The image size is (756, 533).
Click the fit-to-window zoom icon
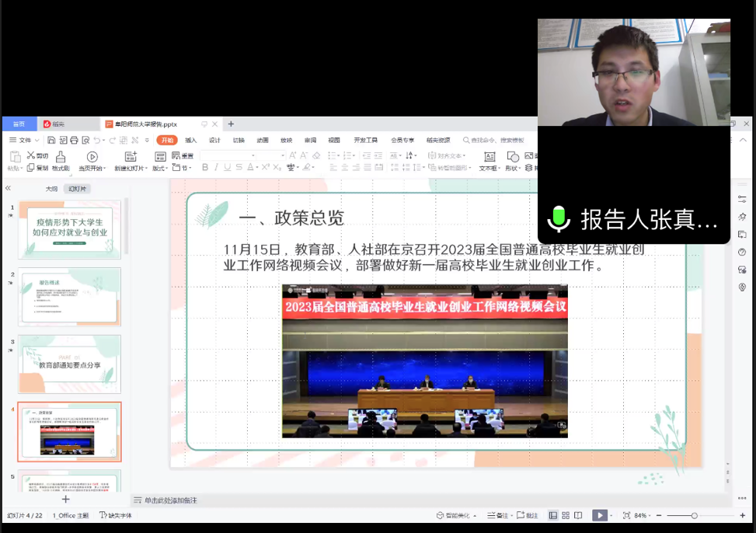click(625, 515)
